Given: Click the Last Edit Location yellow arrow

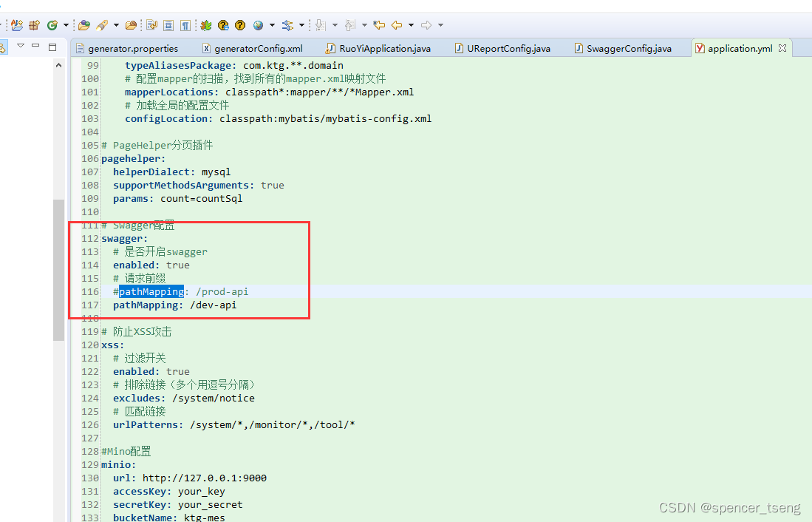Looking at the screenshot, I should coord(378,24).
